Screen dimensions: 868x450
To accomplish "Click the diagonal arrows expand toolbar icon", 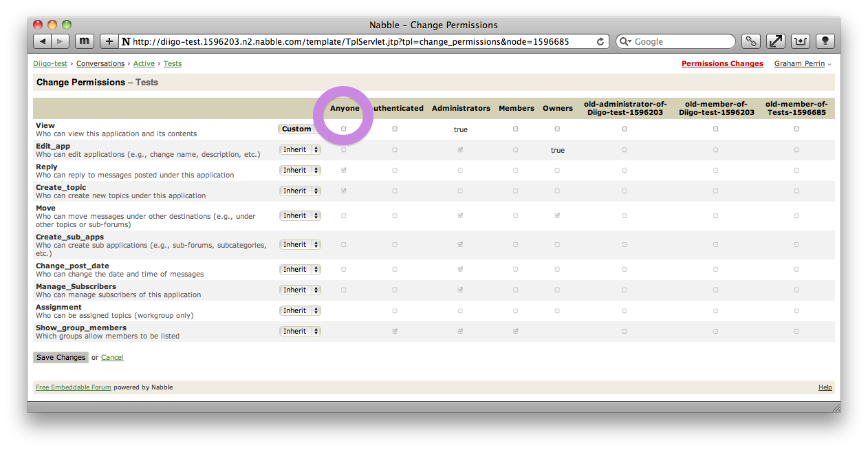I will (x=776, y=41).
